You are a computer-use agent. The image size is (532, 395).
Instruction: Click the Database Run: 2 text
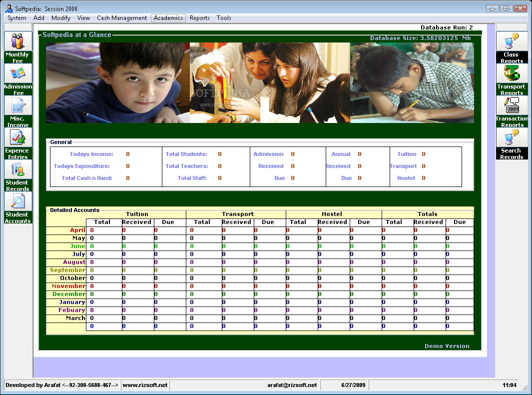tap(447, 27)
